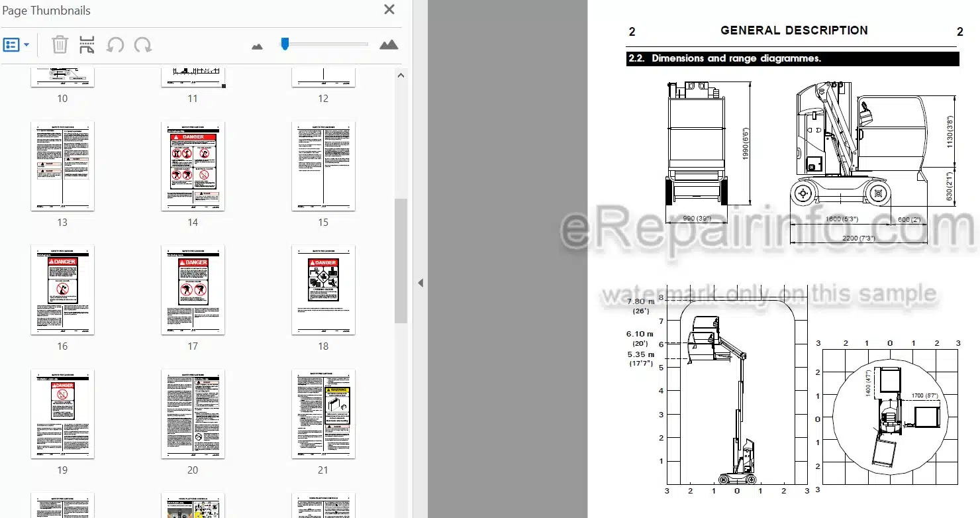Select page 12 thumbnail

pos(323,76)
